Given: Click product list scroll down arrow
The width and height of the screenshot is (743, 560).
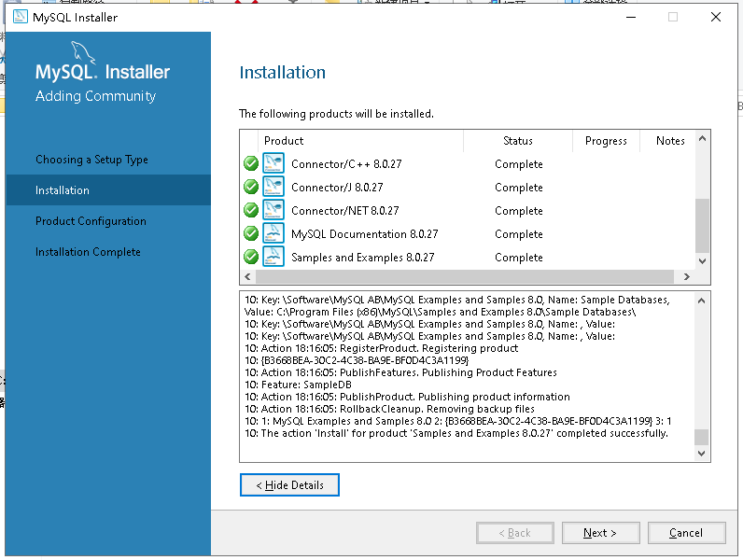Looking at the screenshot, I should pos(702,261).
